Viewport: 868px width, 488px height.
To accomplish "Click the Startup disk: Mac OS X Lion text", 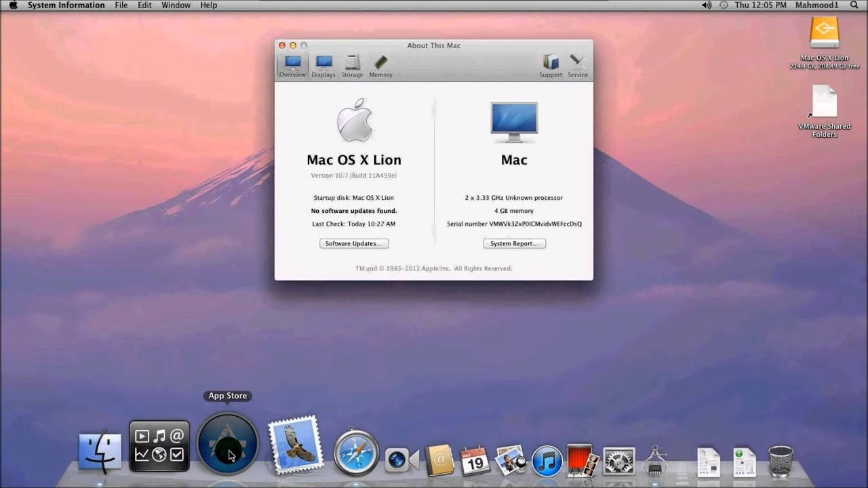I will pos(354,198).
